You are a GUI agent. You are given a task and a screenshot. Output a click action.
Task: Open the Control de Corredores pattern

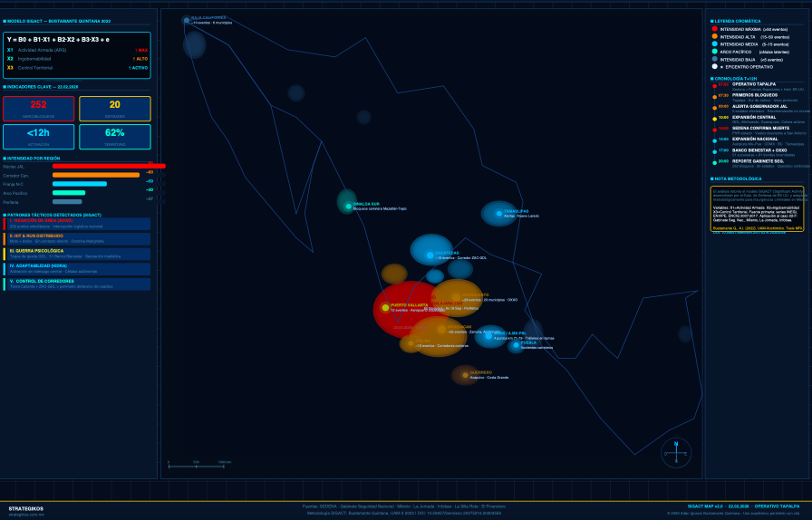point(77,284)
